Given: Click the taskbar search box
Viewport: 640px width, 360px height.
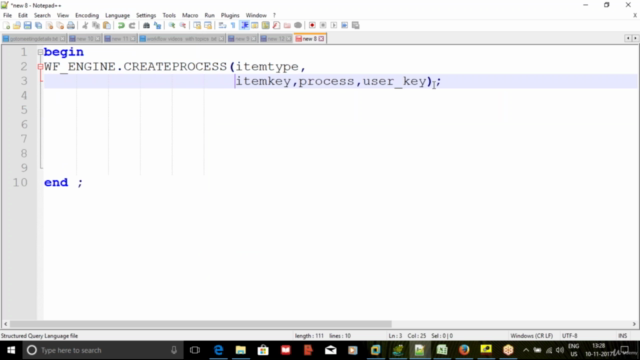Looking at the screenshot, I should pyautogui.click(x=102, y=350).
